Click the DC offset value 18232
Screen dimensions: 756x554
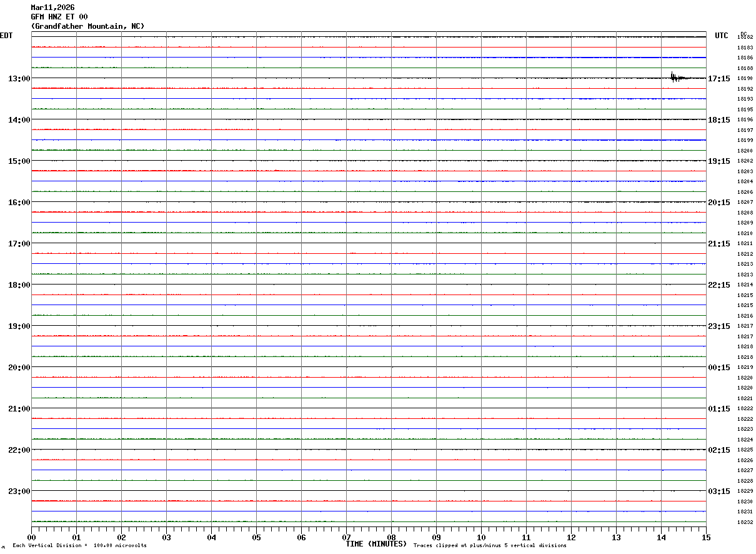(745, 523)
